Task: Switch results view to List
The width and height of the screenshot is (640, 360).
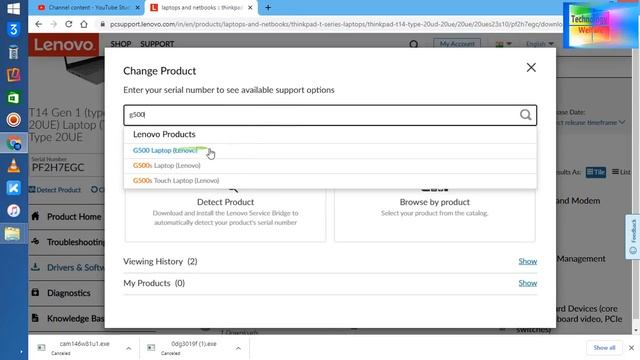Action: [621, 172]
